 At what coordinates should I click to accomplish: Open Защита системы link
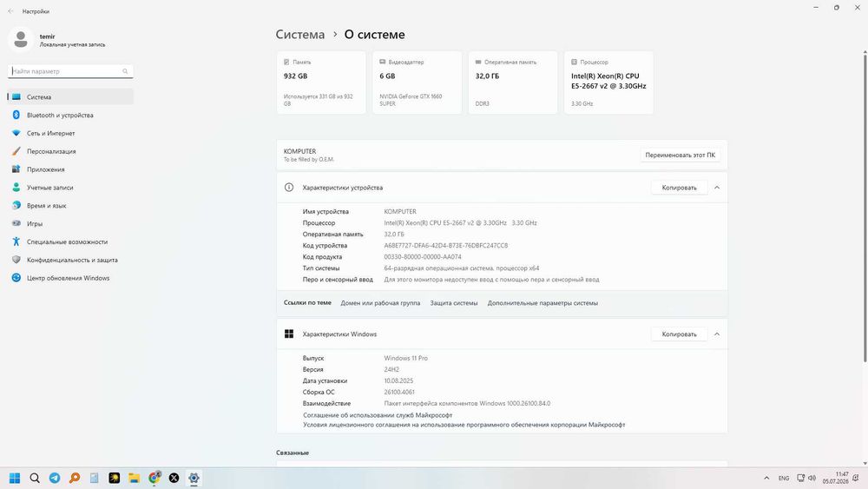coord(454,303)
